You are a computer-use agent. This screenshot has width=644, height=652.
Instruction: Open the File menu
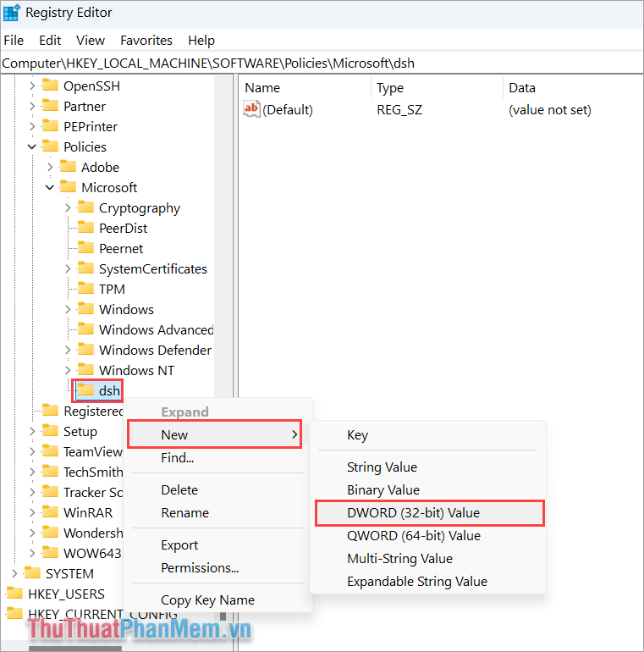(14, 41)
